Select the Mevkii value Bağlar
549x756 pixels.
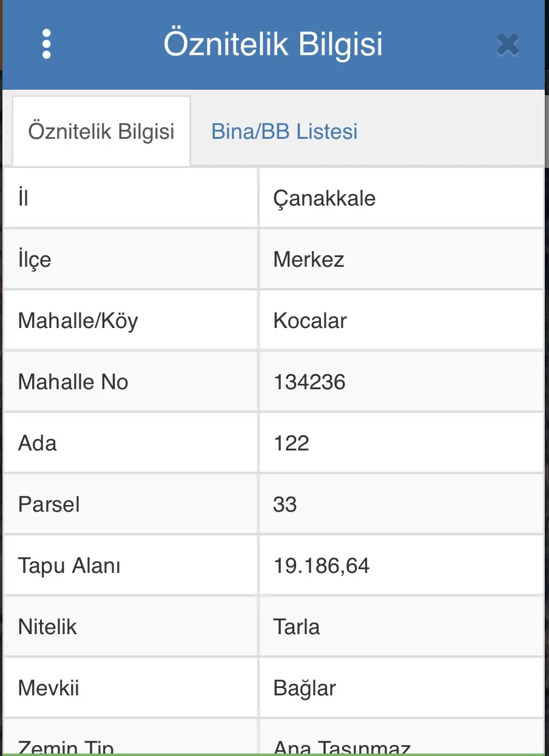(x=305, y=688)
